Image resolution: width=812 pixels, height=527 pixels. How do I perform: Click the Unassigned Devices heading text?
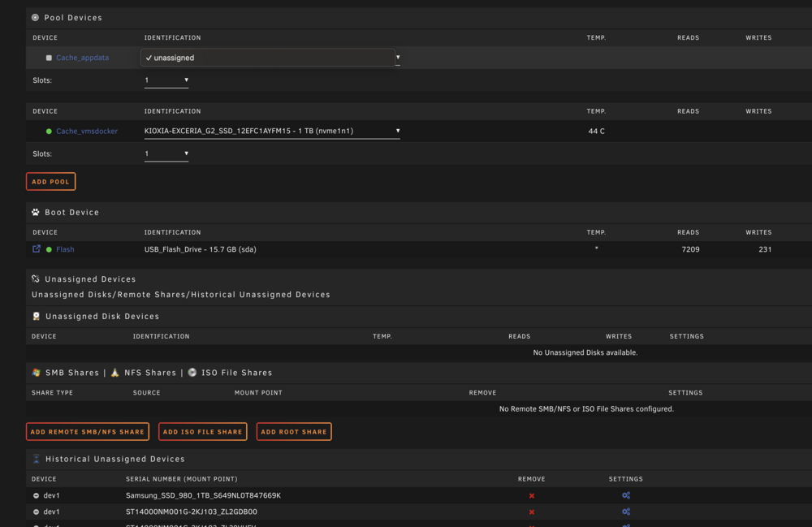90,279
